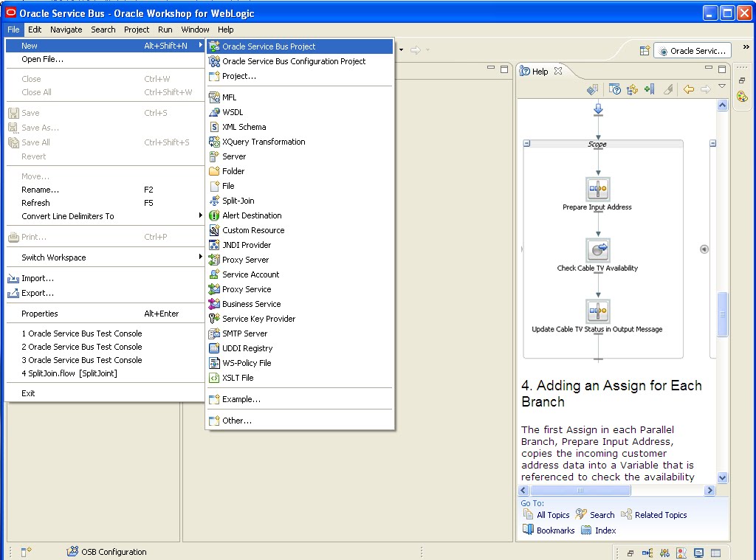This screenshot has height=560, width=756.
Task: Click the MFL file type icon
Action: coord(214,97)
